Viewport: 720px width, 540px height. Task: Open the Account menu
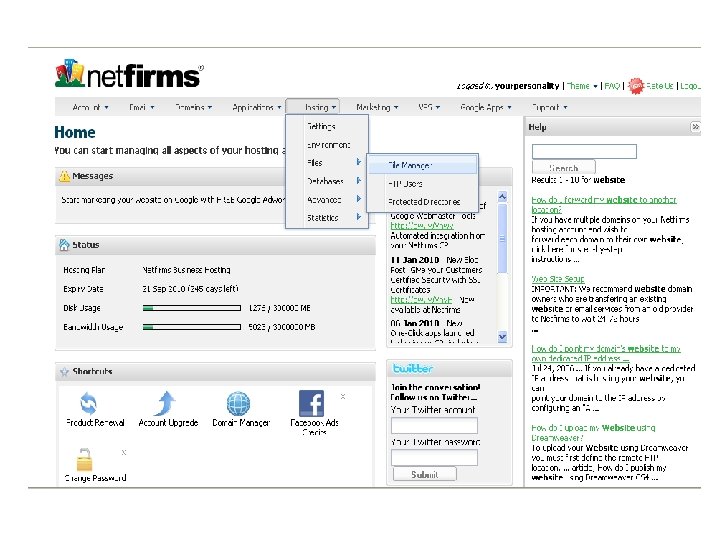90,107
